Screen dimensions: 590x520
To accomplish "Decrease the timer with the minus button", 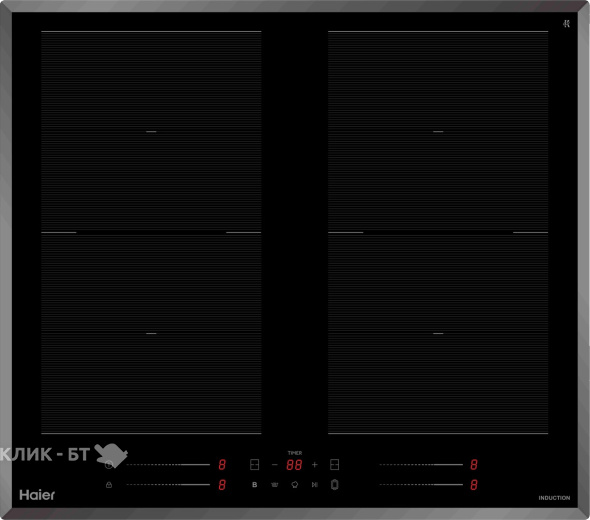I will (275, 465).
